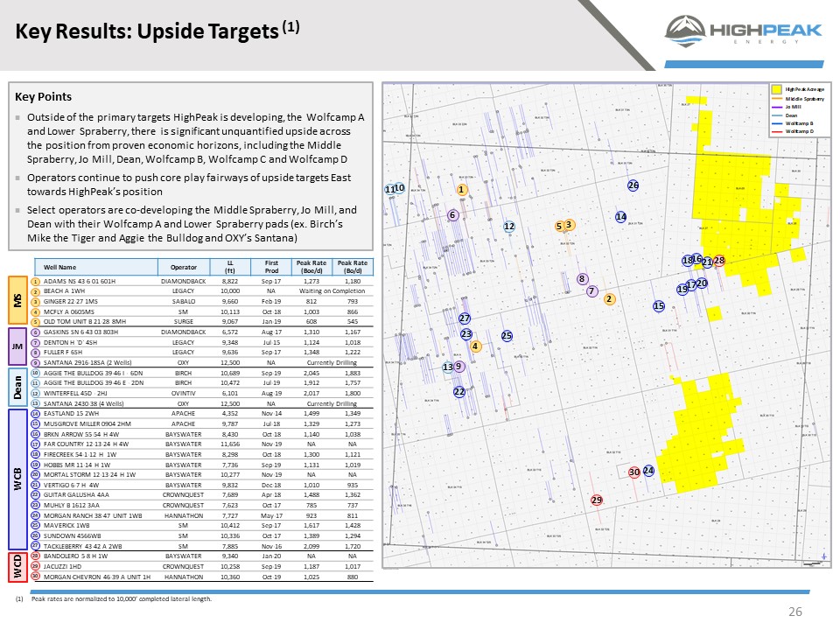Select map marker 6 on the map
The height and width of the screenshot is (630, 840).
point(452,215)
